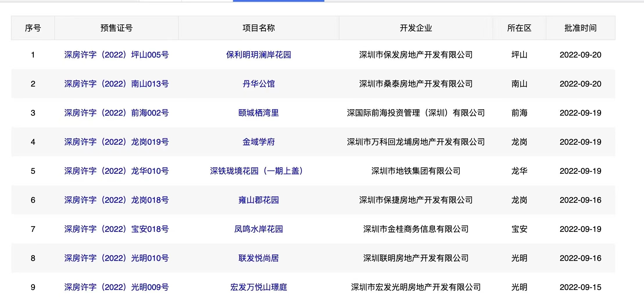
Task: Click permit 深房许字（2022）龙华010号
Action: tap(116, 171)
